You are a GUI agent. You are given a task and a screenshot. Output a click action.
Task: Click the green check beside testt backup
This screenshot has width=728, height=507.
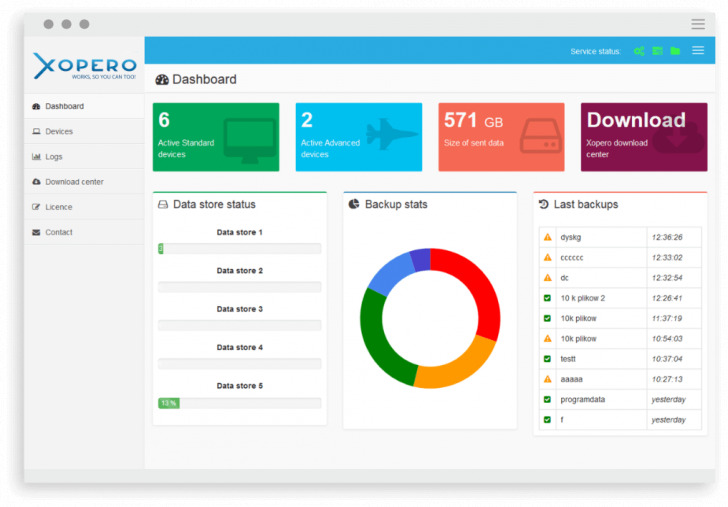pos(547,359)
